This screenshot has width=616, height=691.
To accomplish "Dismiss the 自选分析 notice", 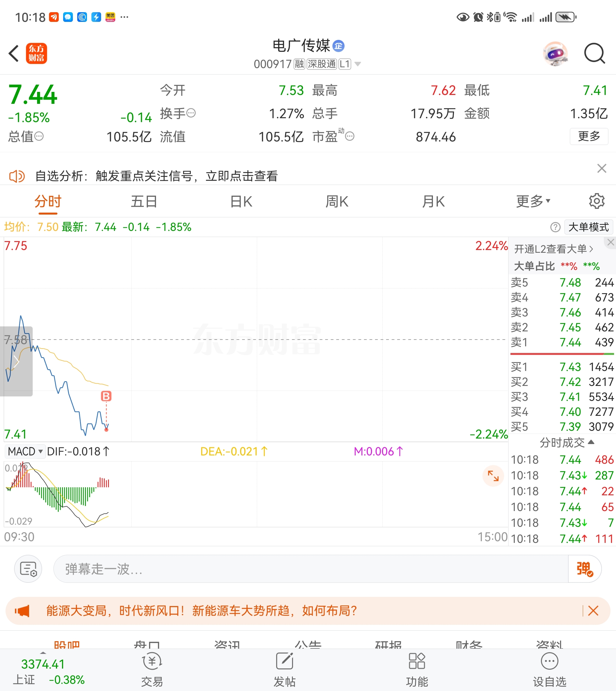I will tap(602, 168).
